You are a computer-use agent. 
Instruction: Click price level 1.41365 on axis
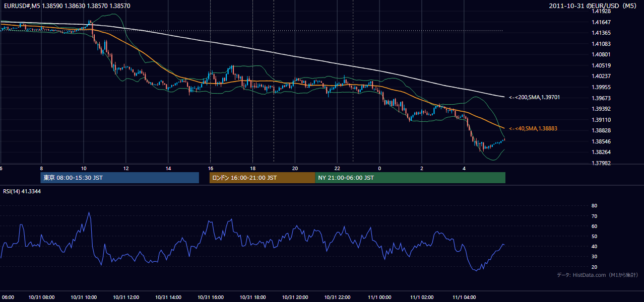[x=601, y=33]
